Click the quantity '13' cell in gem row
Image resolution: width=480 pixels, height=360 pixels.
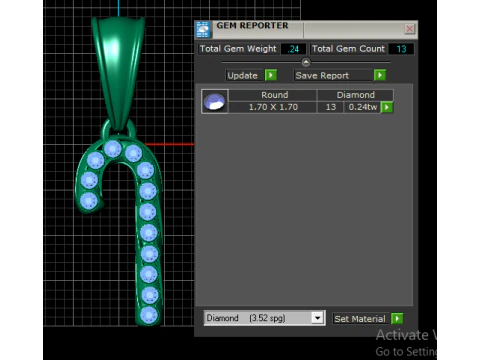point(330,107)
